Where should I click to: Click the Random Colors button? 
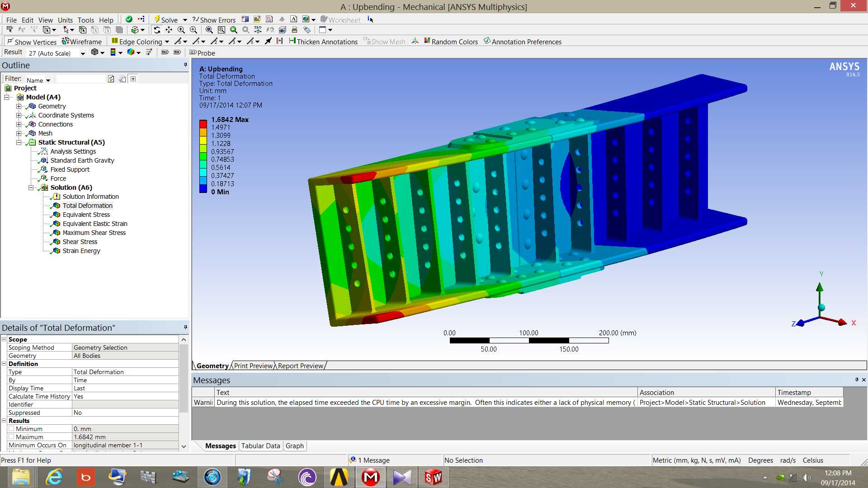coord(451,42)
